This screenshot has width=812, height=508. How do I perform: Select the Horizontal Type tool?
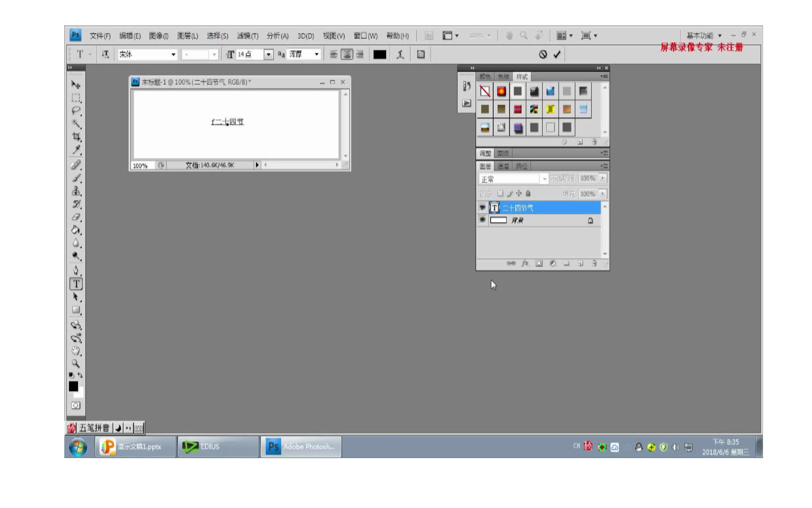tap(76, 284)
